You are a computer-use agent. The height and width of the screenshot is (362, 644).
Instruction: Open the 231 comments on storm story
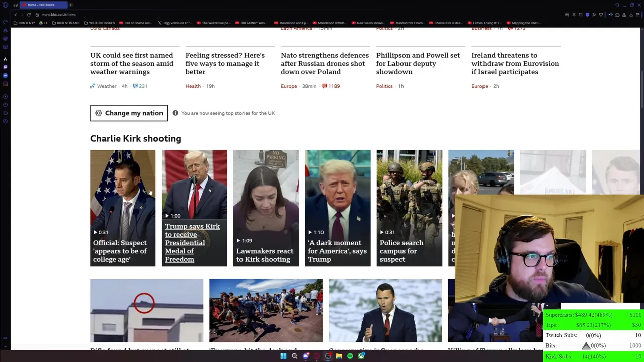140,86
